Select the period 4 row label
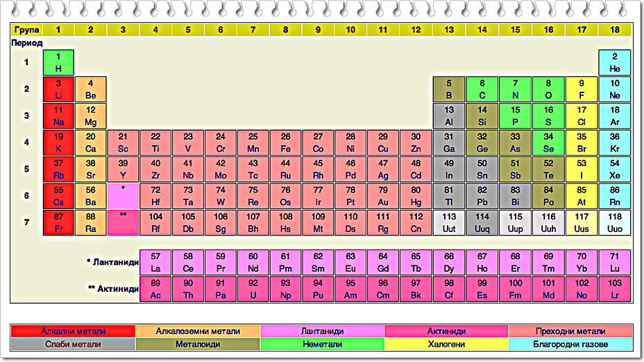 tap(26, 142)
